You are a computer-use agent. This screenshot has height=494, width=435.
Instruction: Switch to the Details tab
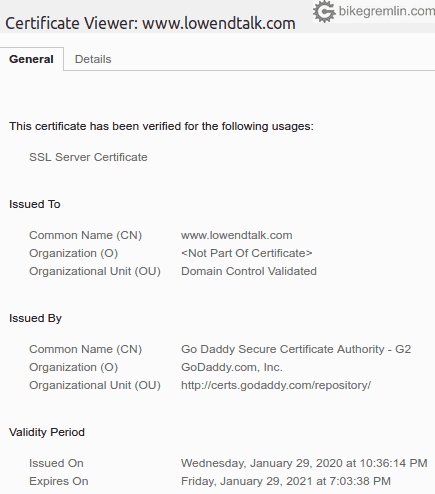[x=93, y=59]
